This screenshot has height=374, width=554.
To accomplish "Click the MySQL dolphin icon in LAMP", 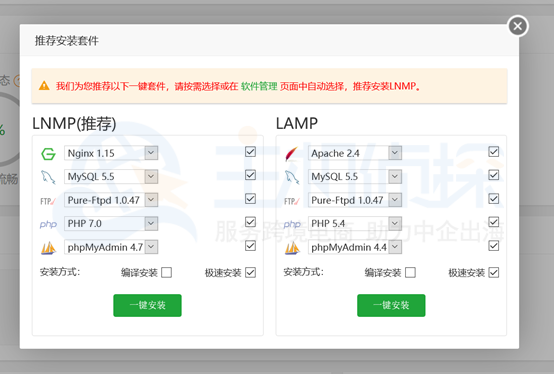I will click(292, 177).
